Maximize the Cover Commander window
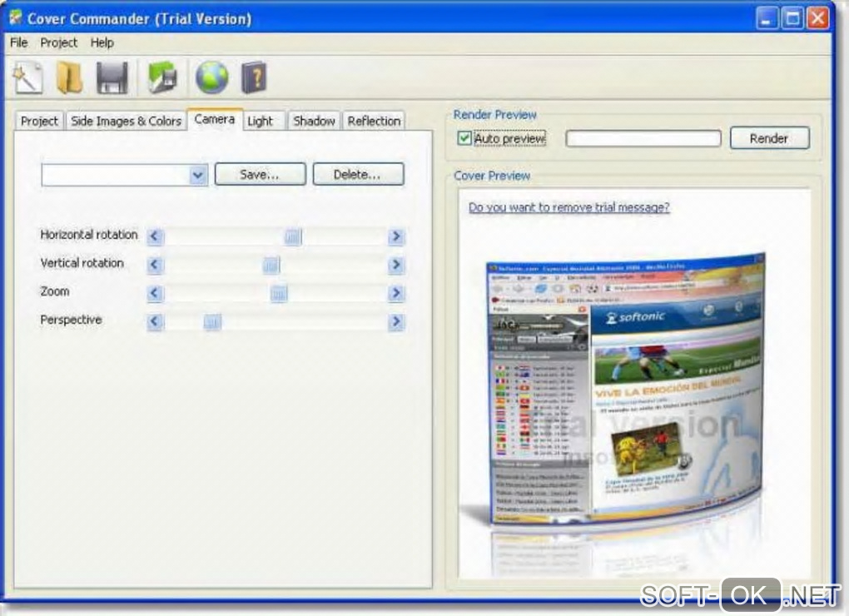 792,19
